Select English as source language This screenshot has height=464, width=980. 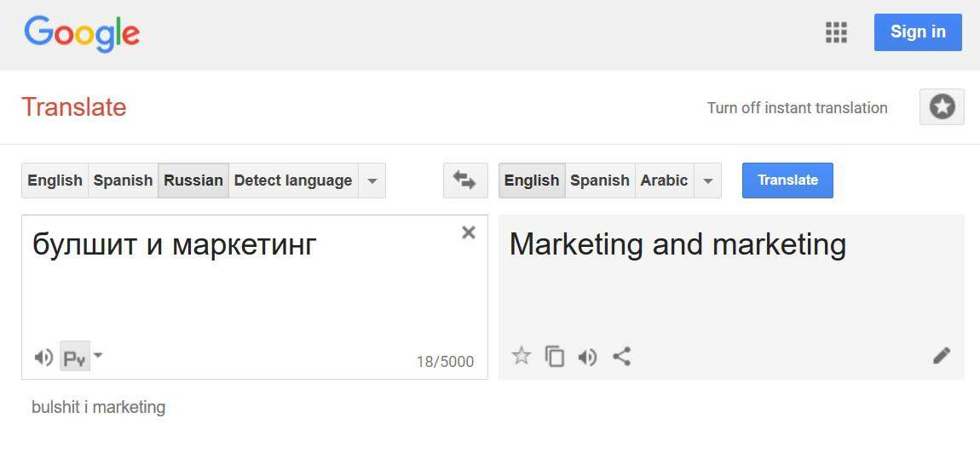point(55,180)
